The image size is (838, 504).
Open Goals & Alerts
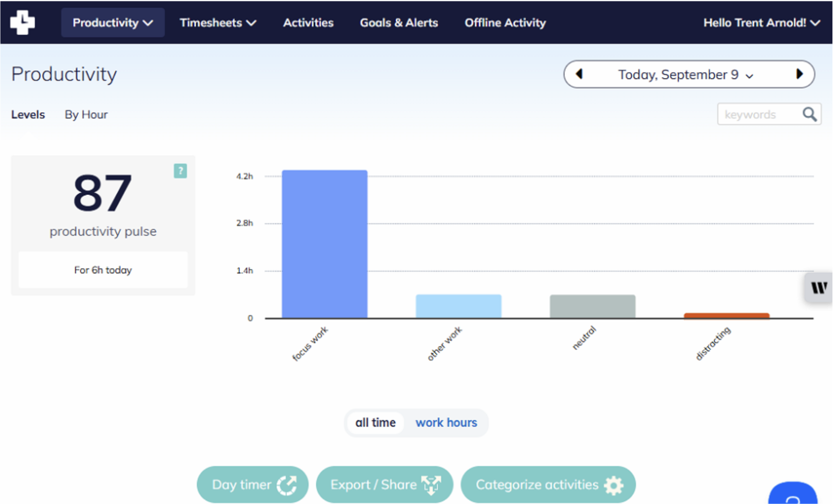coord(398,22)
